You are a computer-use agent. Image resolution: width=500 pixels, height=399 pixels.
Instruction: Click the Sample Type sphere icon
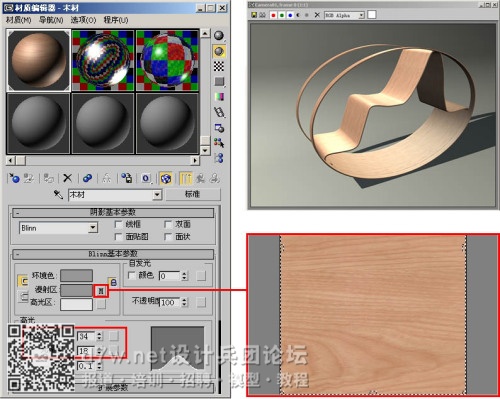point(219,36)
